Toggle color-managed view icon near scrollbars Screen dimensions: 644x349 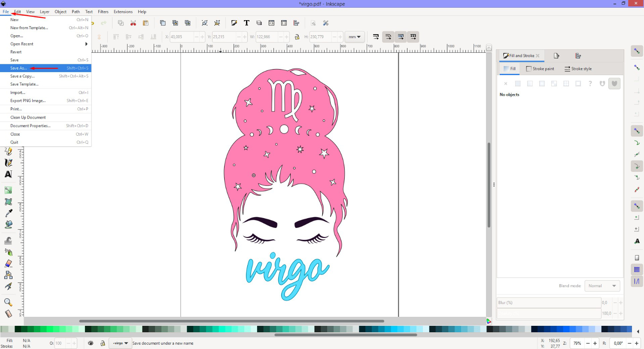click(x=489, y=321)
